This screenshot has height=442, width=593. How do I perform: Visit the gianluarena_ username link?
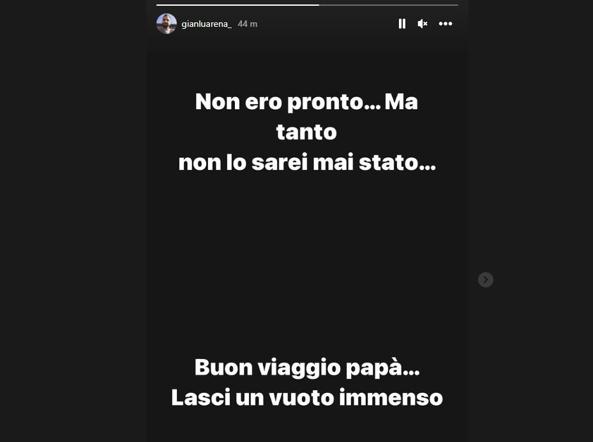pyautogui.click(x=206, y=24)
